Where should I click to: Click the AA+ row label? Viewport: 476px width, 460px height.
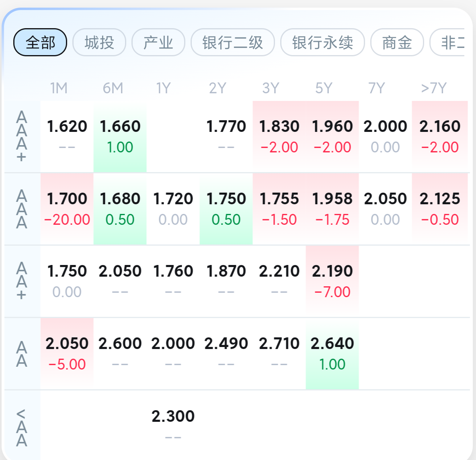pyautogui.click(x=22, y=281)
